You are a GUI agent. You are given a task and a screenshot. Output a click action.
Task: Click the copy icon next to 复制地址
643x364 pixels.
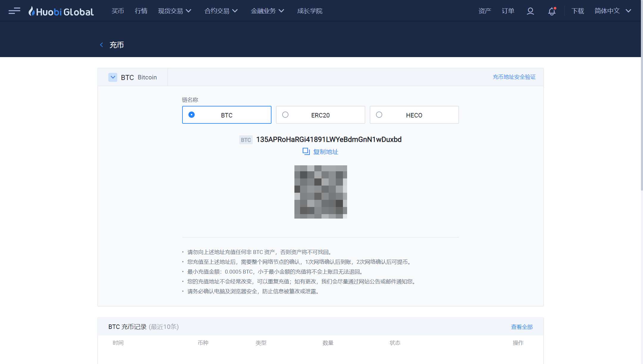[306, 151]
